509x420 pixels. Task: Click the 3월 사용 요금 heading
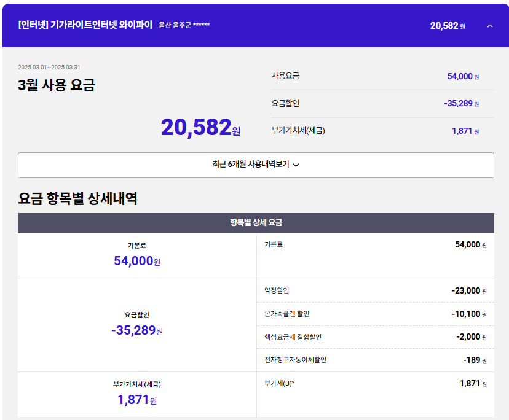(x=57, y=85)
